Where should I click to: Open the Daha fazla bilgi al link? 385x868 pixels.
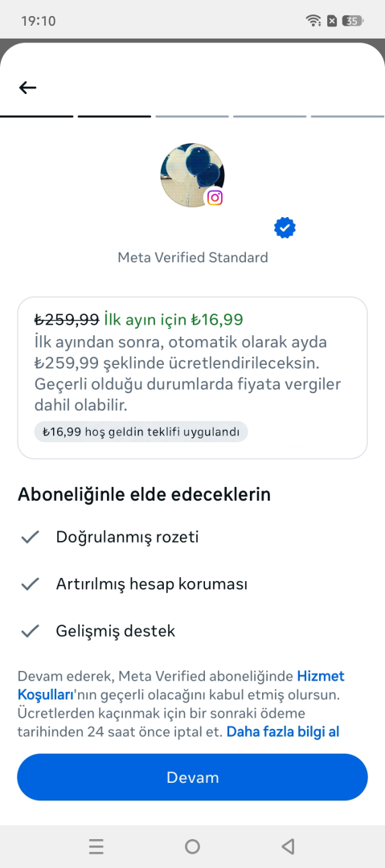tap(283, 732)
